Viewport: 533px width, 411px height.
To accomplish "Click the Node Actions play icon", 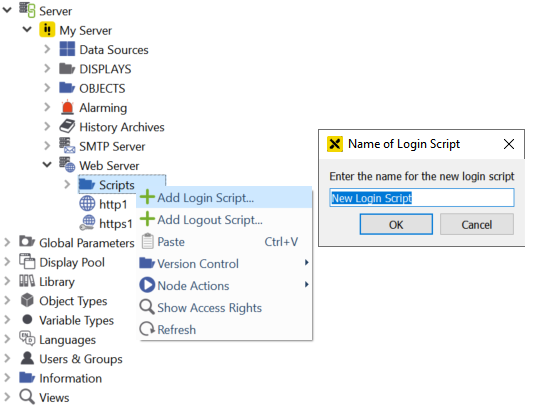I will [147, 285].
